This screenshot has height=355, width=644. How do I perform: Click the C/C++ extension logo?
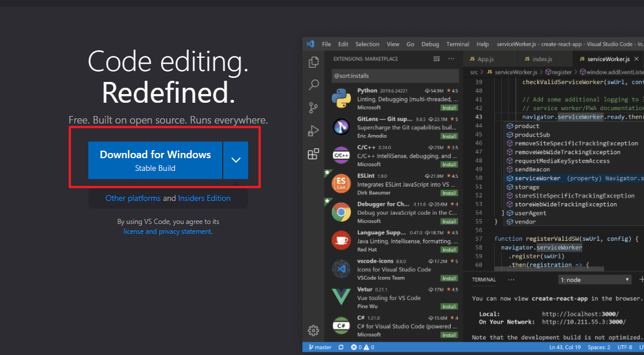[341, 155]
